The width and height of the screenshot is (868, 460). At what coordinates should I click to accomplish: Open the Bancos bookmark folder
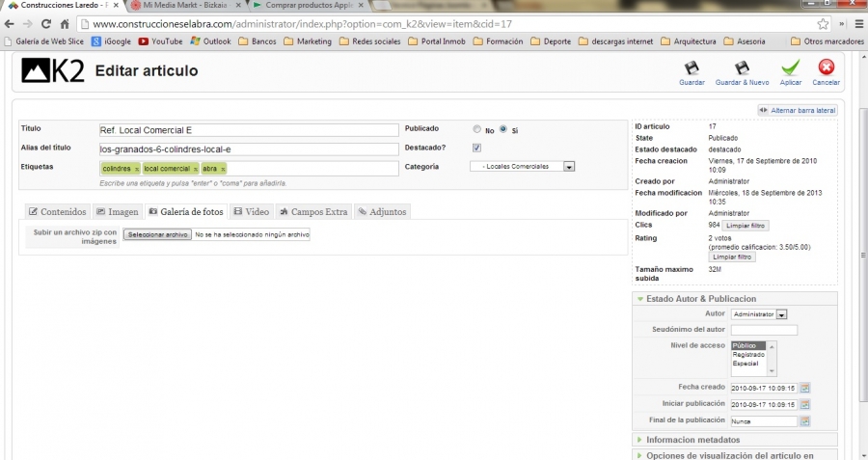click(258, 41)
